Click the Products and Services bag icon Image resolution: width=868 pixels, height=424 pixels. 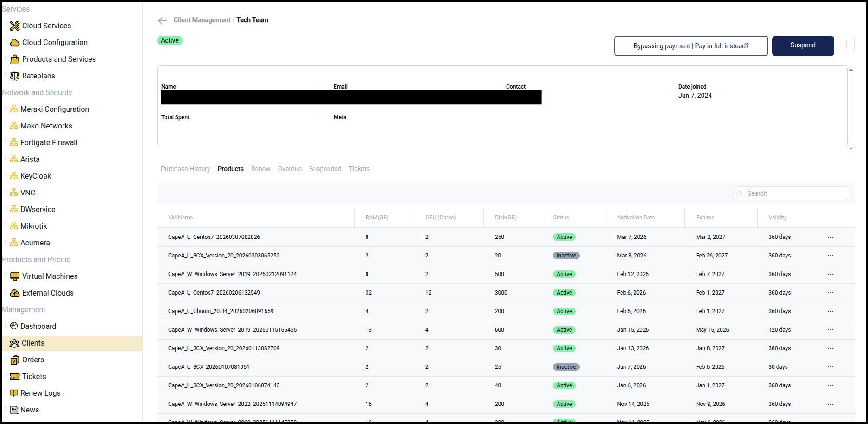pyautogui.click(x=15, y=59)
